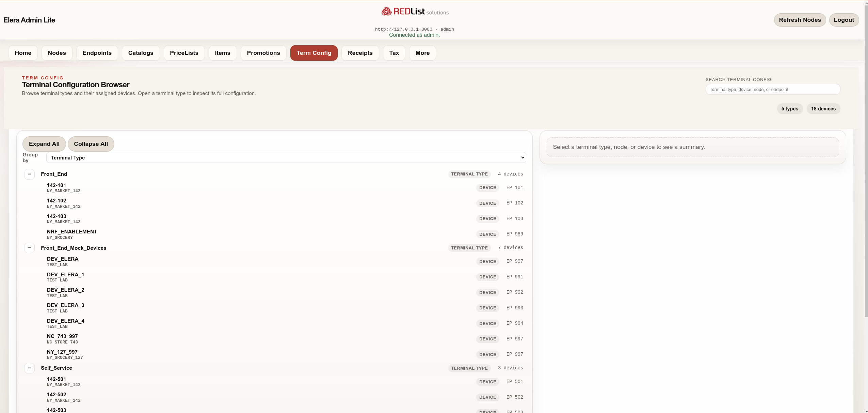
Task: Click the '4 devices' count
Action: pyautogui.click(x=511, y=174)
